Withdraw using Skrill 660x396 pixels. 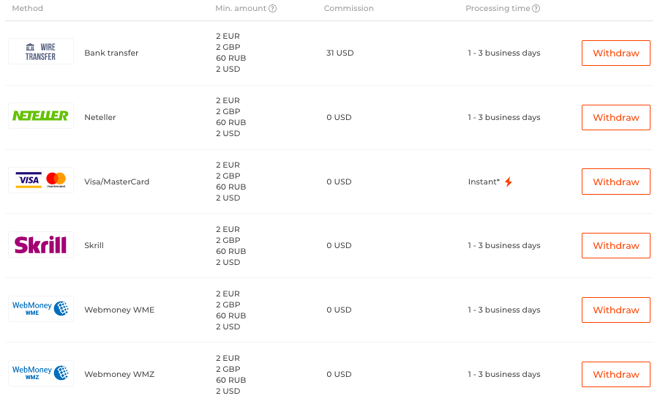pos(616,246)
